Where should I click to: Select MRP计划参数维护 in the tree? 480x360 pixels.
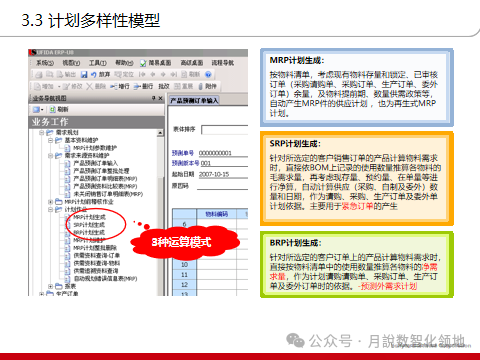pyautogui.click(x=95, y=148)
